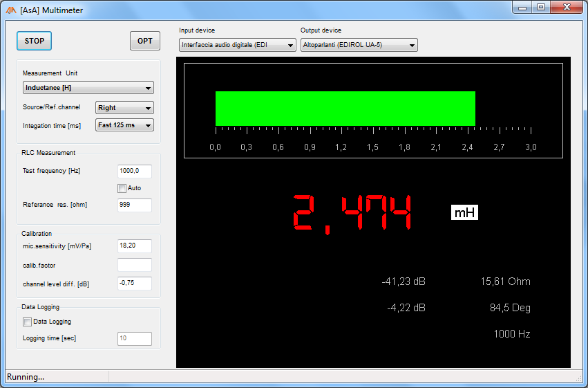Expand the Source/Ref. channel dropdown set to Right

click(124, 108)
